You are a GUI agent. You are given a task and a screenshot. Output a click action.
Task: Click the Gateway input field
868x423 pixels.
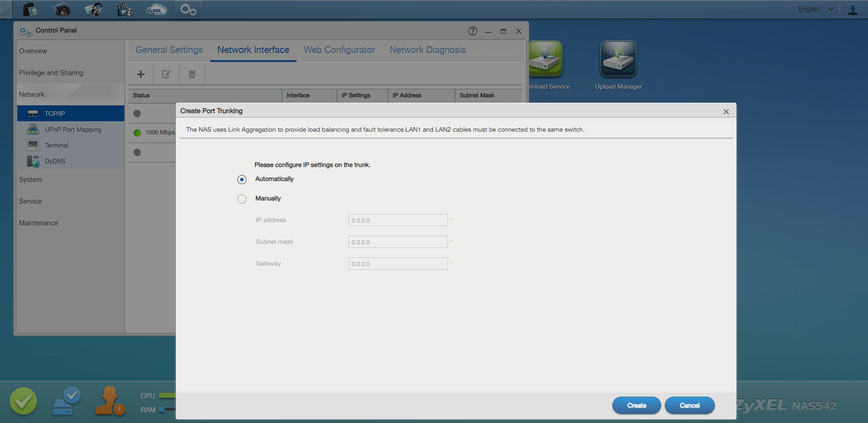tap(398, 263)
